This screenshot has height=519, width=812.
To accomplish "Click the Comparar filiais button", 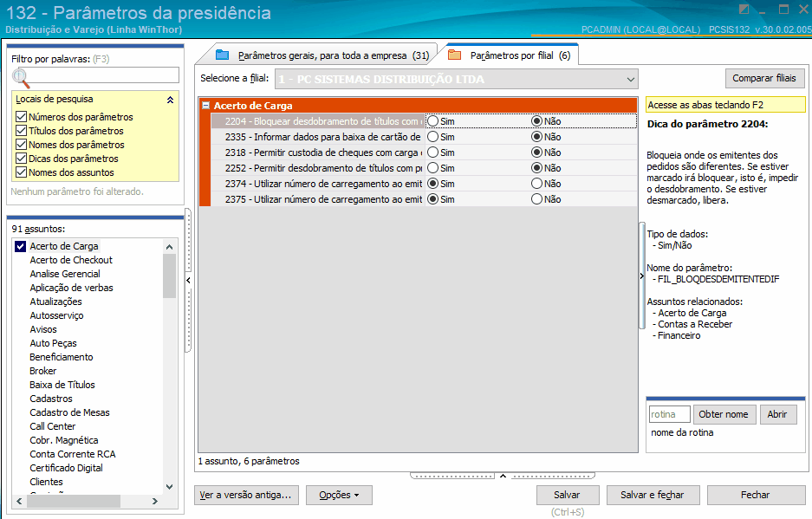I will pyautogui.click(x=763, y=78).
